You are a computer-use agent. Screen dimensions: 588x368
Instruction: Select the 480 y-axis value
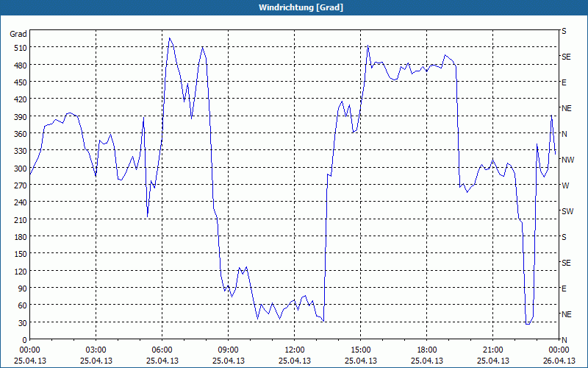[21, 66]
